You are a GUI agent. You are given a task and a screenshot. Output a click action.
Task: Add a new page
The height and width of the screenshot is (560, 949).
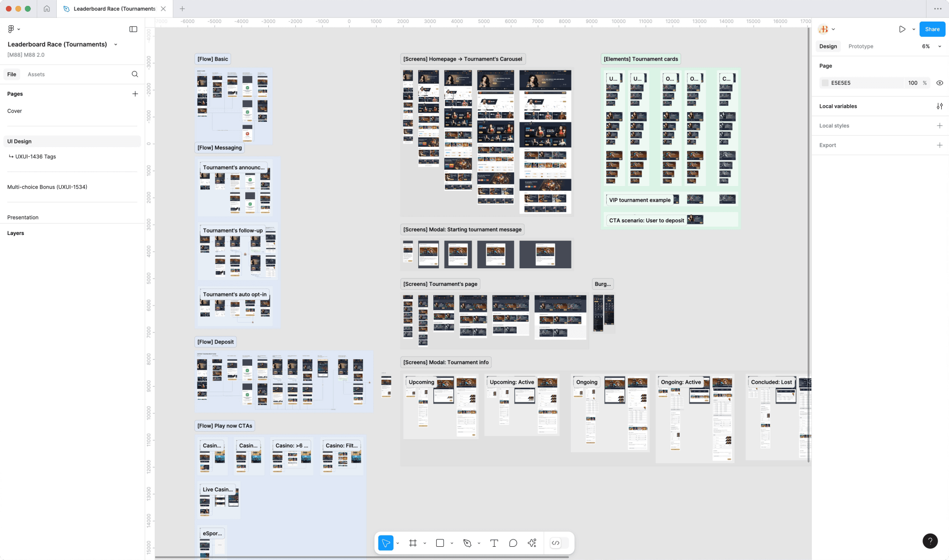(135, 94)
